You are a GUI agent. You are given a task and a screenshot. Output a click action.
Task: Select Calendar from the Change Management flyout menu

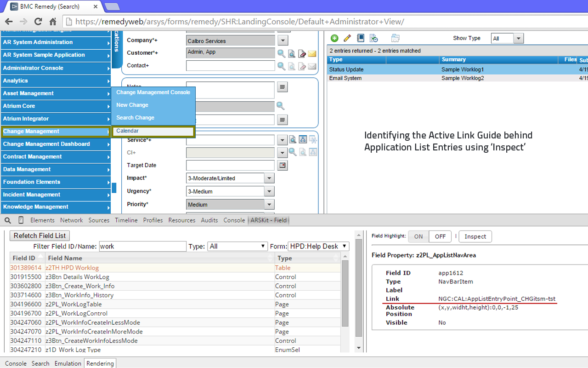pyautogui.click(x=153, y=131)
